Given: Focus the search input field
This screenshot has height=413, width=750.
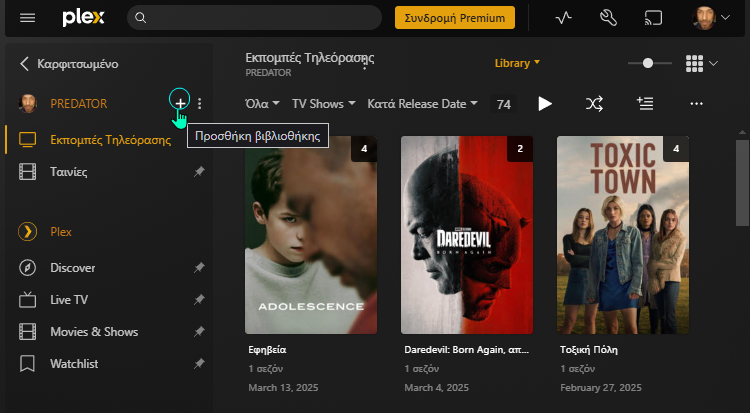Looking at the screenshot, I should tap(254, 18).
